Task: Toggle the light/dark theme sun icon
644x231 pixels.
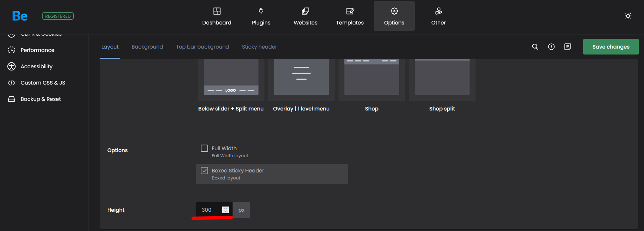Action: [628, 16]
